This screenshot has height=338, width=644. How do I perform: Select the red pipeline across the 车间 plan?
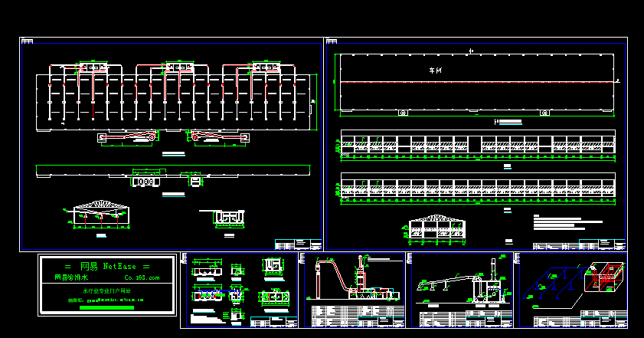(x=477, y=82)
